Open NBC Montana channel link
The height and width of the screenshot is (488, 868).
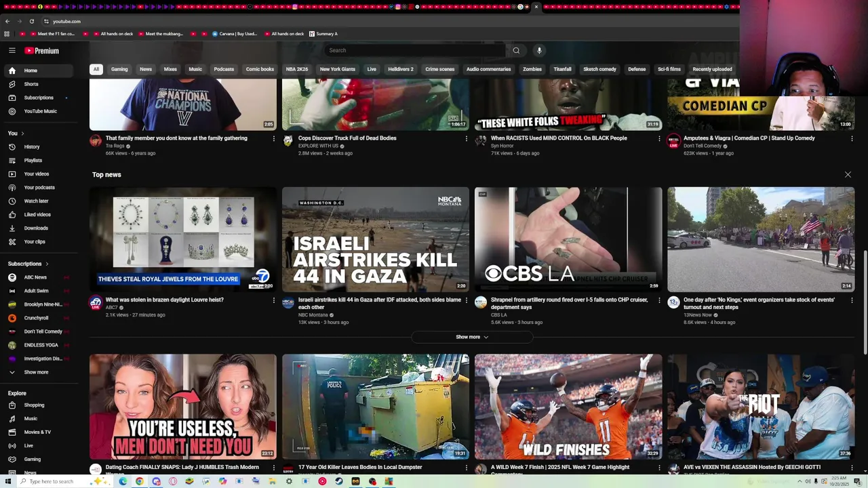click(x=313, y=315)
